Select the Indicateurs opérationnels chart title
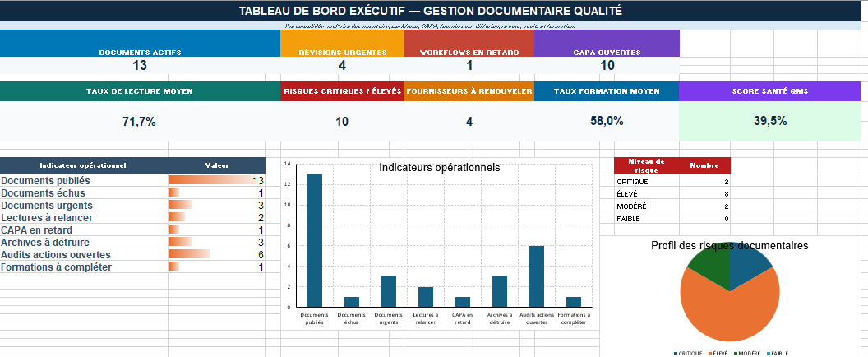 [440, 168]
